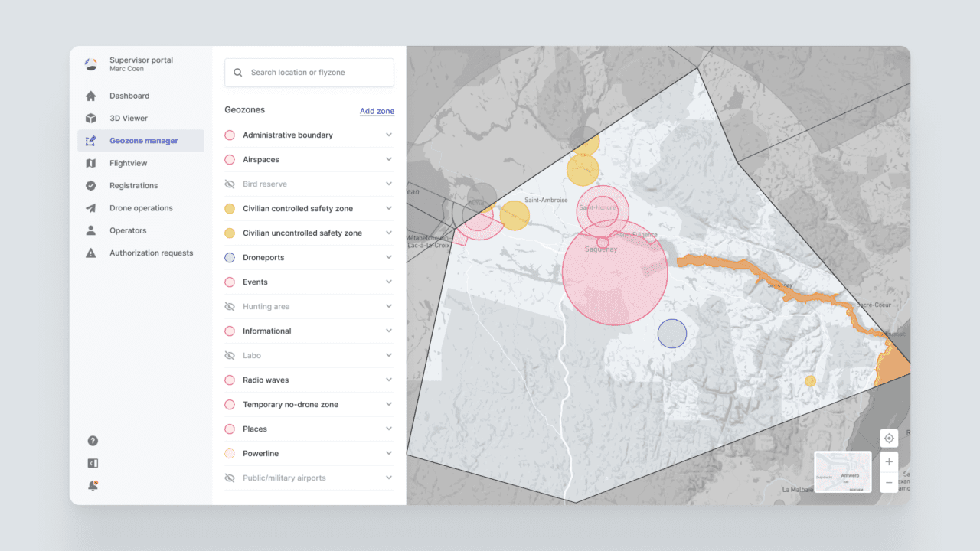This screenshot has width=980, height=551.
Task: Open Flightview from the sidebar
Action: click(x=128, y=163)
